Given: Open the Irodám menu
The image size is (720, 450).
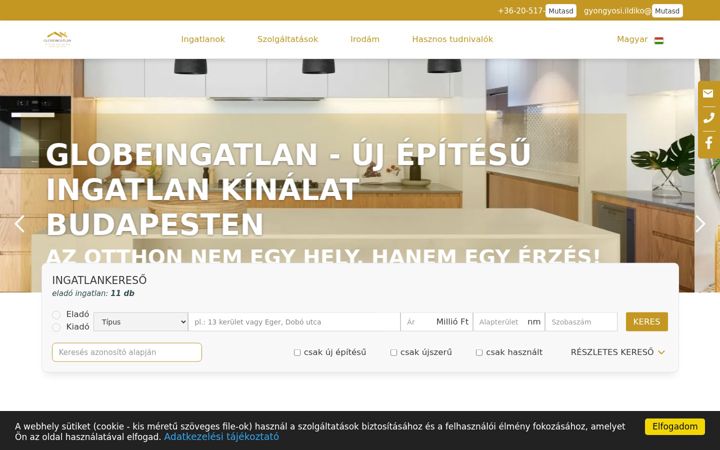Looking at the screenshot, I should 365,39.
